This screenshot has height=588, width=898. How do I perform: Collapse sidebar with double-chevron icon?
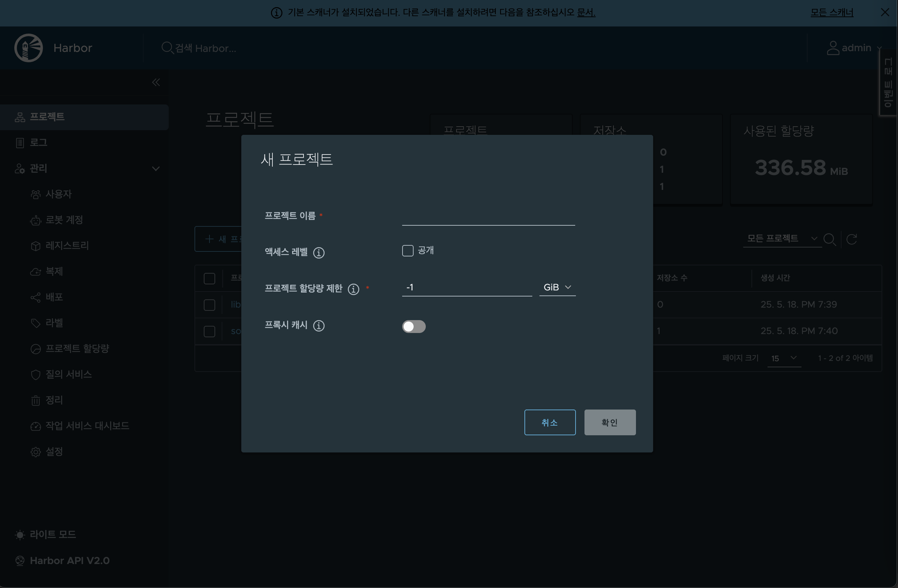(x=156, y=82)
